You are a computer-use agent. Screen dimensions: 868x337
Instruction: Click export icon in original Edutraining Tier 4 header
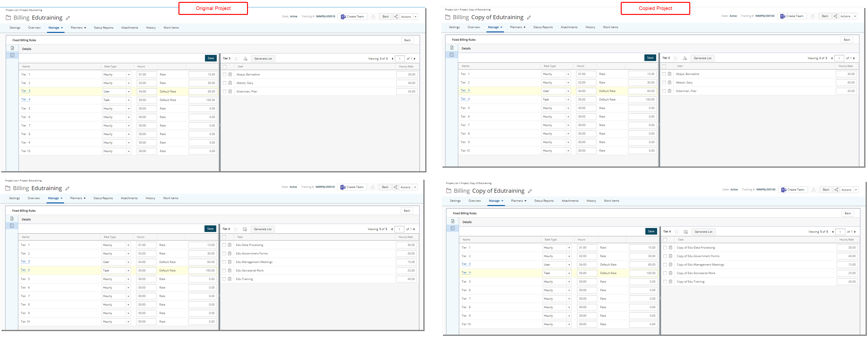click(373, 187)
